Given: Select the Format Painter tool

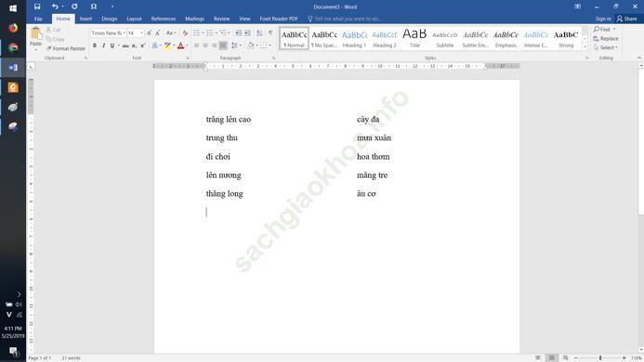Looking at the screenshot, I should pos(66,48).
